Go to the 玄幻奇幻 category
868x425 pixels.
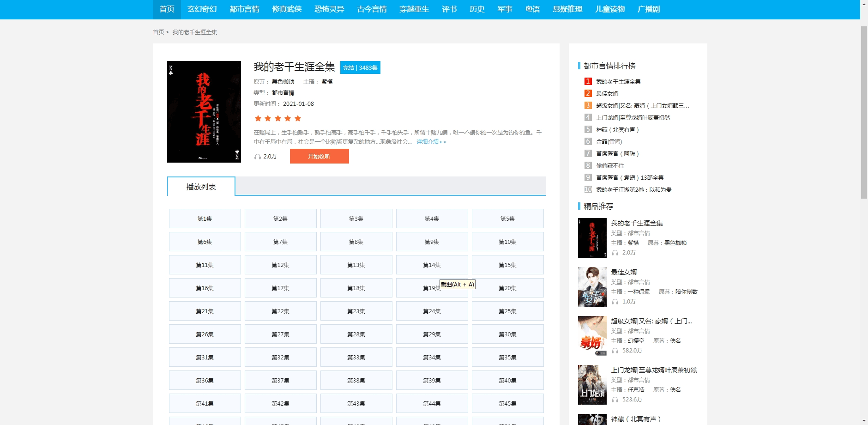coord(202,9)
